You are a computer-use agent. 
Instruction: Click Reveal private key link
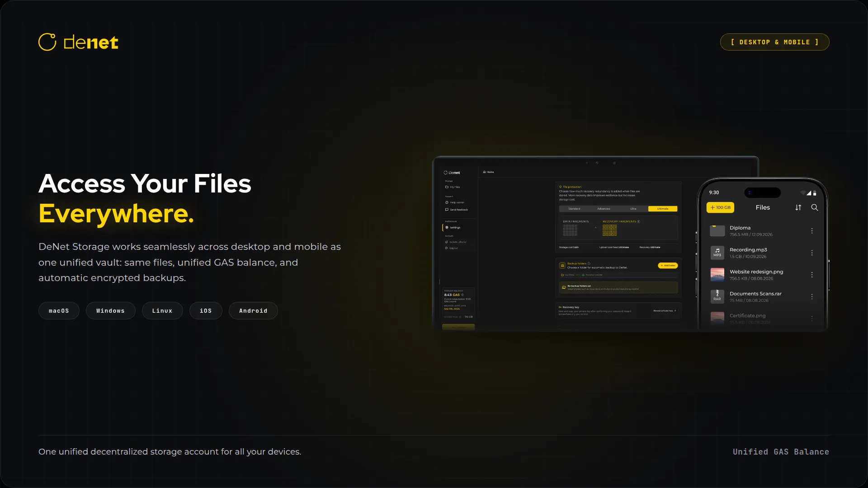665,311
